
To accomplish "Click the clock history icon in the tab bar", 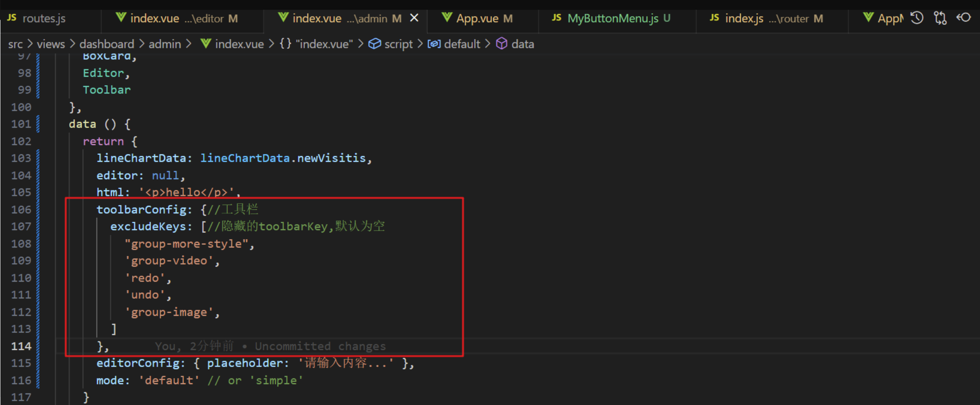I will [x=917, y=18].
